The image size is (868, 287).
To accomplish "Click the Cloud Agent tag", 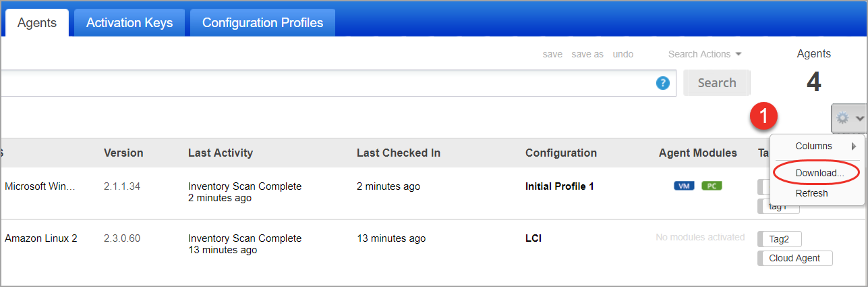I will coord(794,258).
